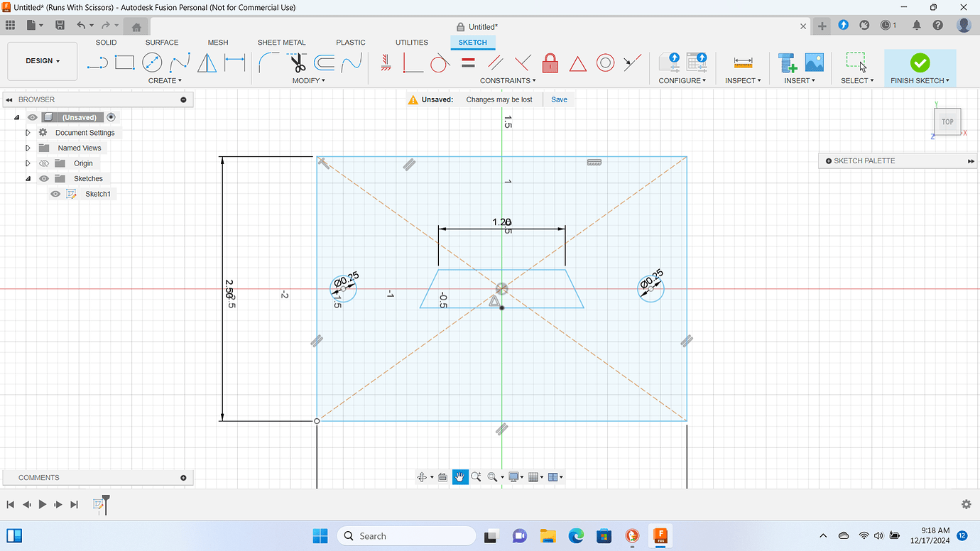The height and width of the screenshot is (551, 980).
Task: Toggle visibility of the Origin folder
Action: coord(43,163)
